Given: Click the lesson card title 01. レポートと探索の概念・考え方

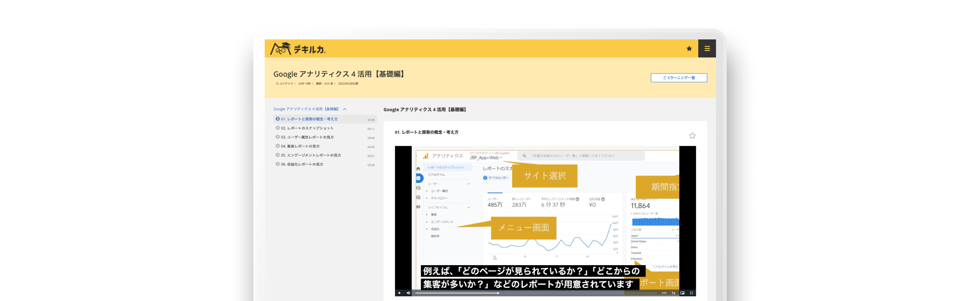Looking at the screenshot, I should coord(426,132).
